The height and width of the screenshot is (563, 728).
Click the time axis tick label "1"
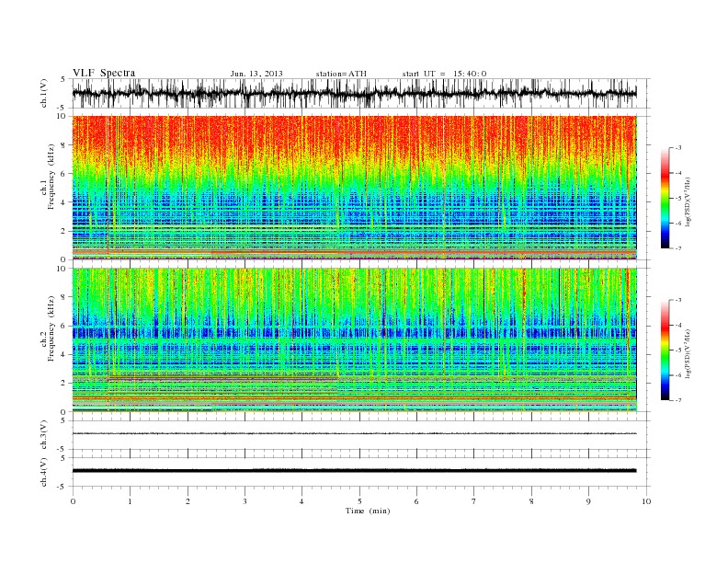(131, 501)
